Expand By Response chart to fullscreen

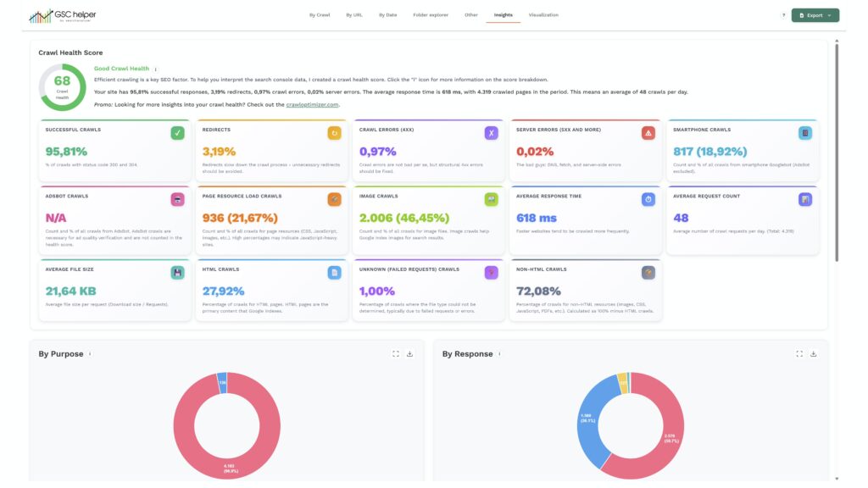point(799,354)
